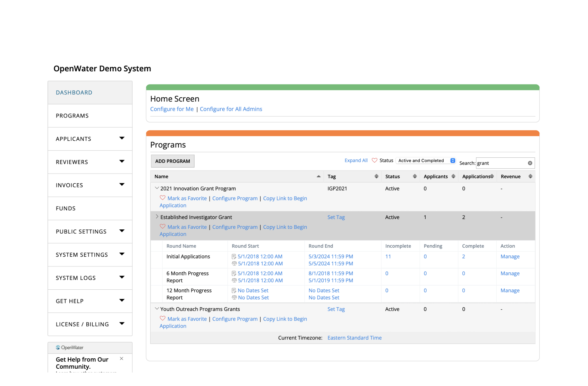Click inside the Search input field
588x386 pixels.
(x=503, y=163)
